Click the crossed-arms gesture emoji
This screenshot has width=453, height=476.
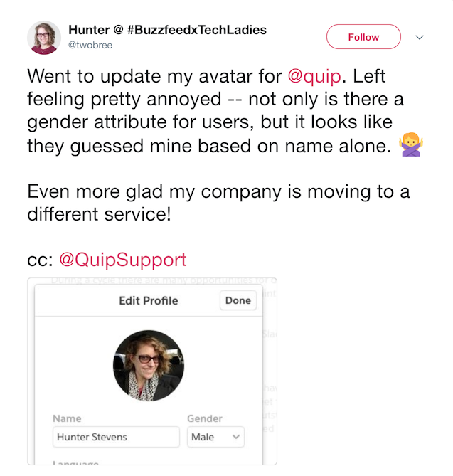click(x=411, y=144)
